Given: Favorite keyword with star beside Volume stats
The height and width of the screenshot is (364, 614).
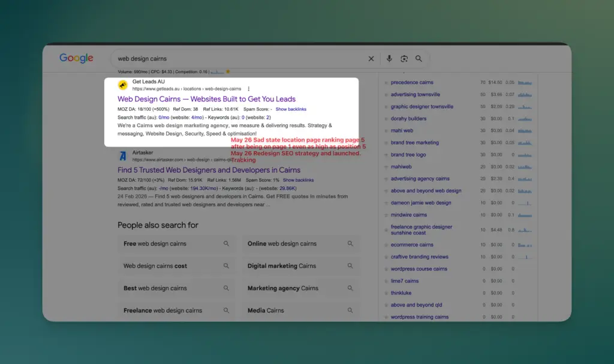Looking at the screenshot, I should (x=228, y=72).
